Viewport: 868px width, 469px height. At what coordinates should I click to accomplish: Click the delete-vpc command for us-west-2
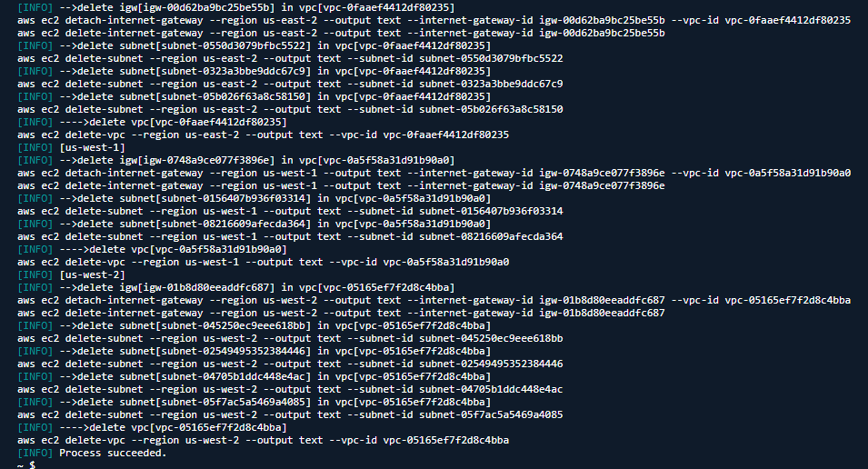263,440
